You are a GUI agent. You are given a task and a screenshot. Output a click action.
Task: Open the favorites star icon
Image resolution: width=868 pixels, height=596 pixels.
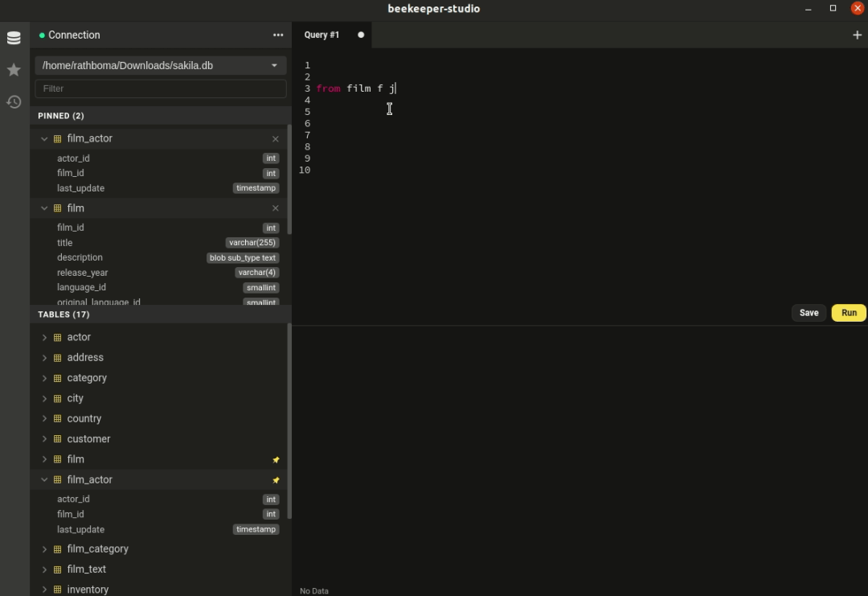pos(14,70)
